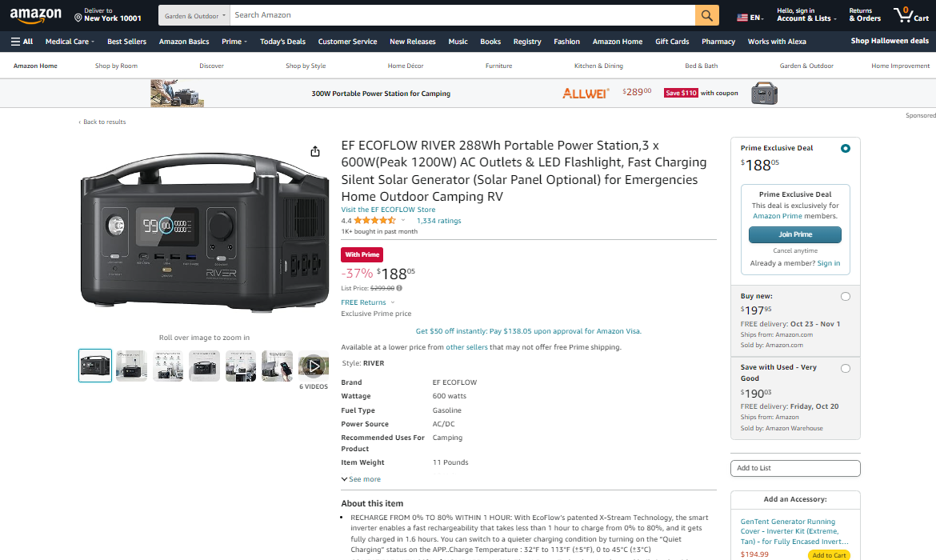Viewport: 936px width, 560px height.
Task: Open Works with Alexa nav item
Action: (777, 42)
